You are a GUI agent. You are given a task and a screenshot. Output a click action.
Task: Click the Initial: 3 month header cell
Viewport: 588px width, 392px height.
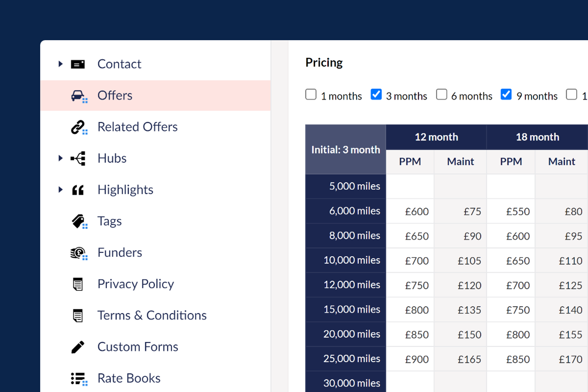(346, 149)
